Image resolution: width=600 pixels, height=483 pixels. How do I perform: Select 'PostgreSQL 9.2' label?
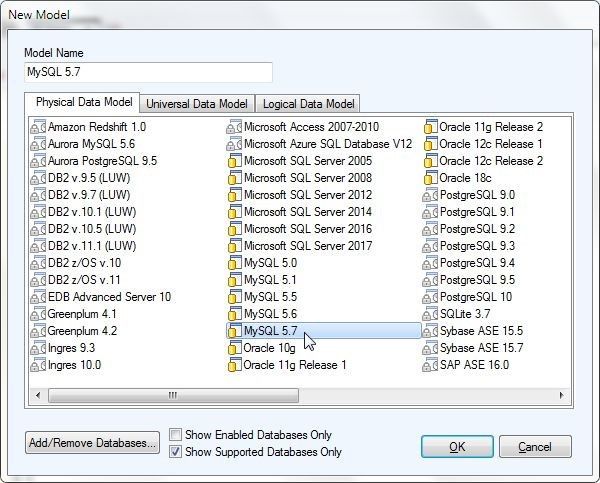pyautogui.click(x=478, y=229)
